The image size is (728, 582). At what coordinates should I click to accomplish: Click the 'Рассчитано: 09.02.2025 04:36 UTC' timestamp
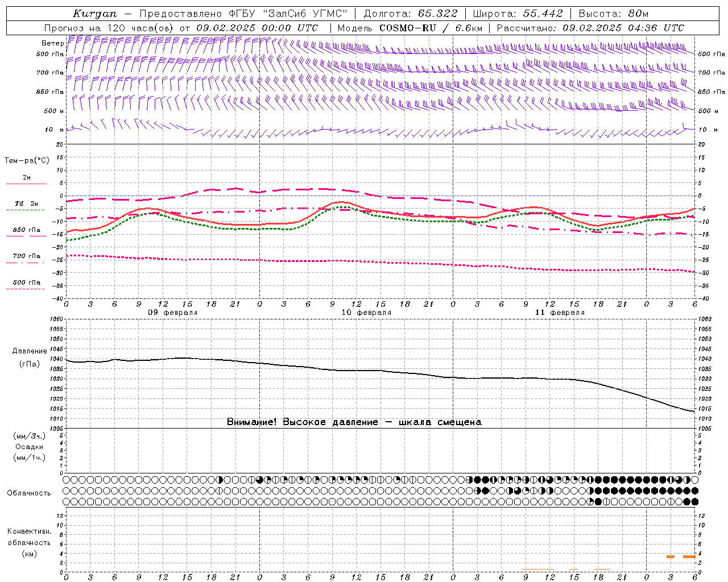(x=590, y=27)
